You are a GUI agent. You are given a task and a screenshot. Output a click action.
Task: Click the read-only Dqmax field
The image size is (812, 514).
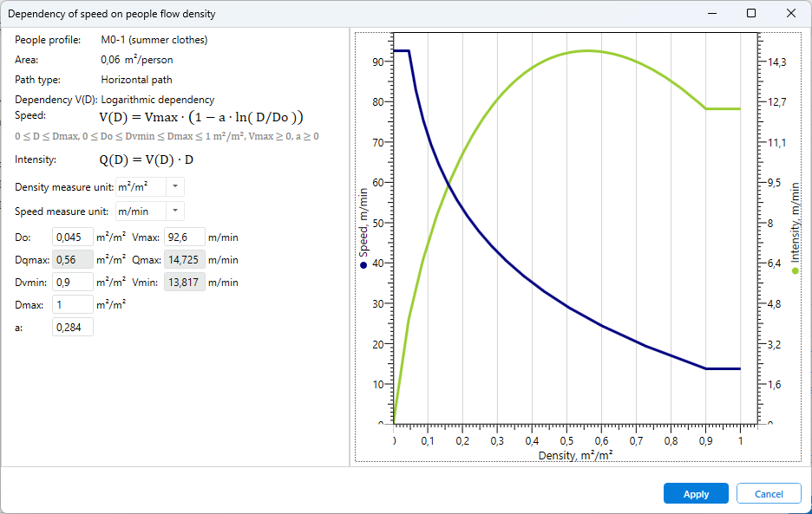pyautogui.click(x=73, y=259)
